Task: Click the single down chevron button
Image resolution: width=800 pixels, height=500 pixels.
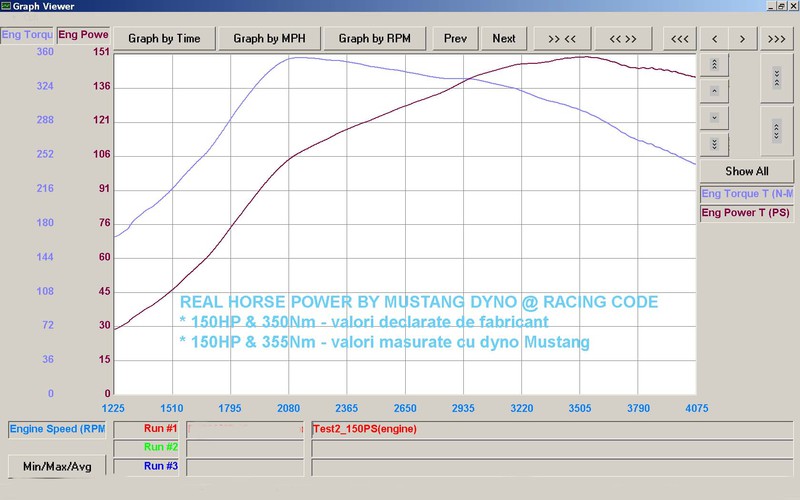Action: 714,118
